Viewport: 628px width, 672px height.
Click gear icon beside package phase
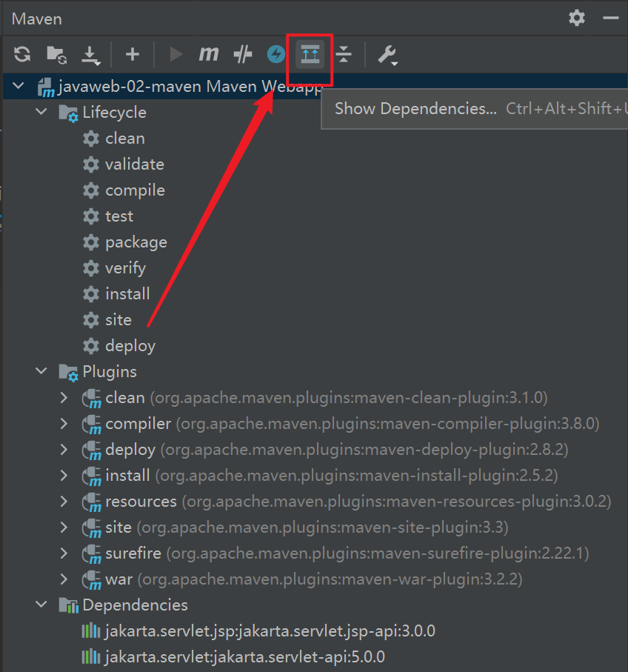coord(91,242)
